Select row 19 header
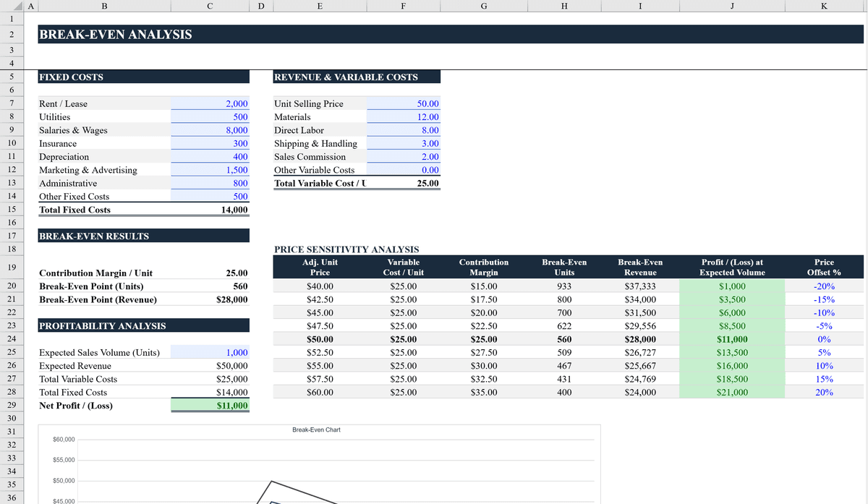 click(x=12, y=267)
